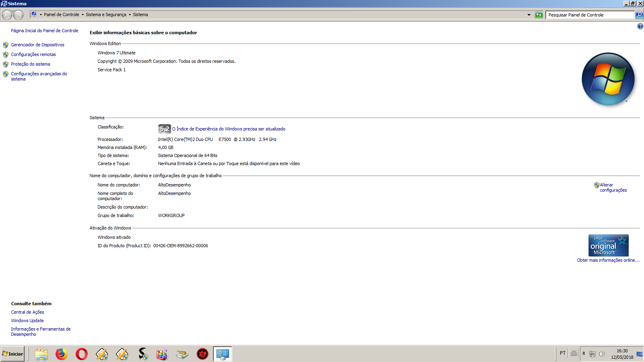Open the WinRAR books icon on taskbar
Image resolution: width=644 pixels, height=362 pixels.
point(162,354)
